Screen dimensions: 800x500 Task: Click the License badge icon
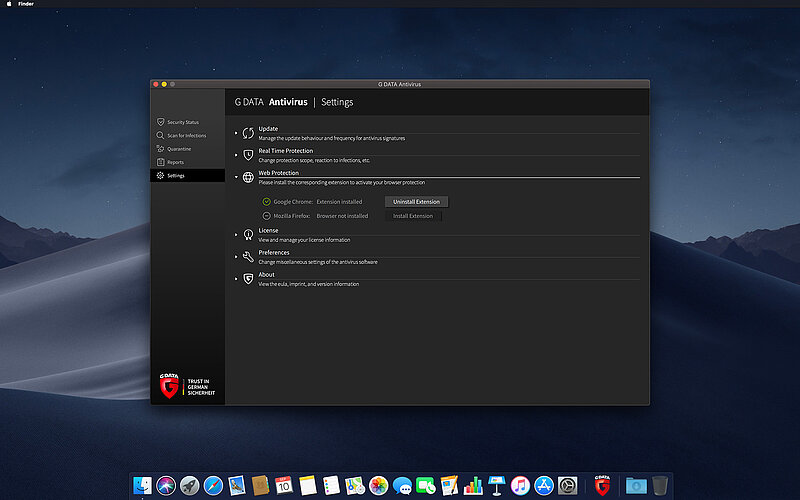(248, 234)
